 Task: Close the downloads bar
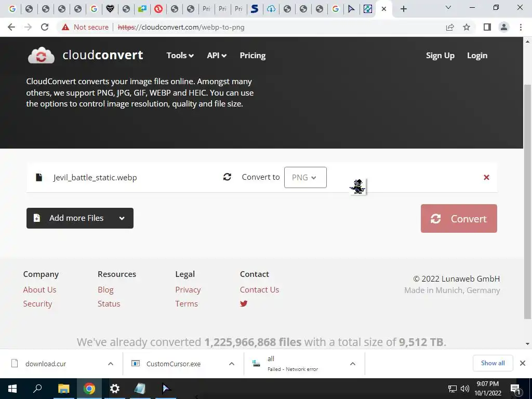pos(523,363)
